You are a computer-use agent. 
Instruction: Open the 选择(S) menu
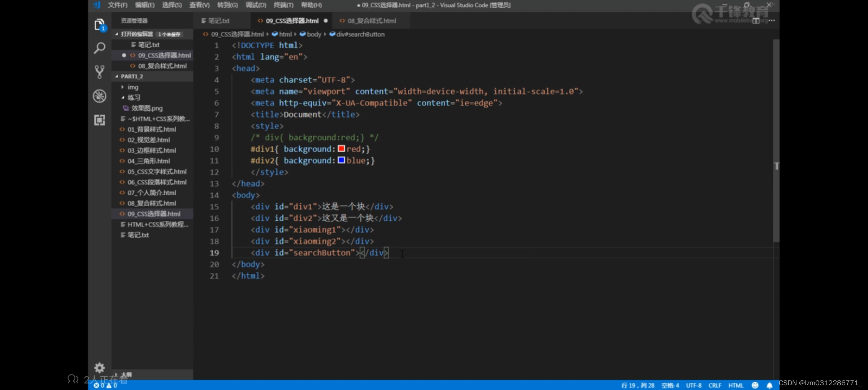coord(172,5)
